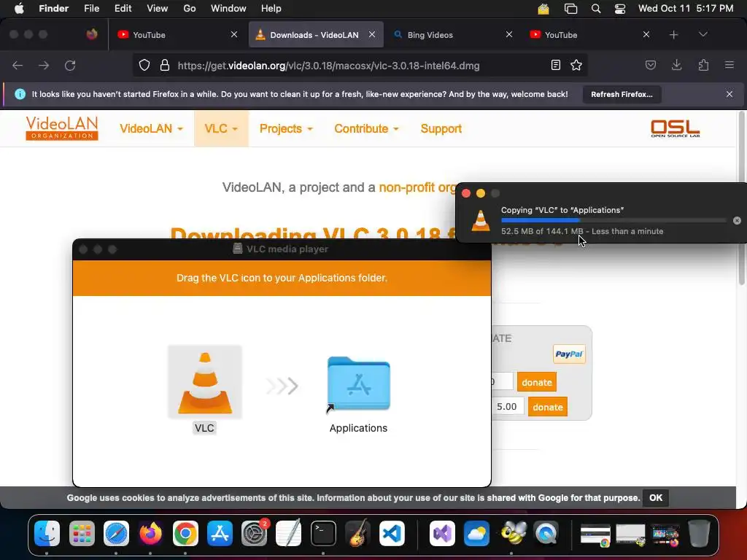This screenshot has width=747, height=560.
Task: Open the File menu
Action: [x=91, y=9]
